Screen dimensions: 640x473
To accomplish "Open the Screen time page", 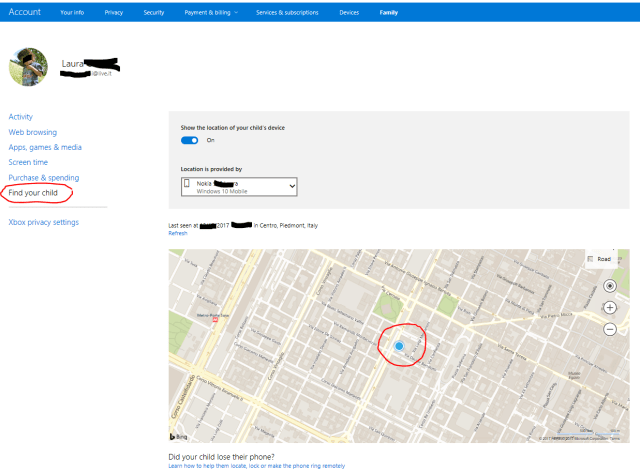I will 28,162.
